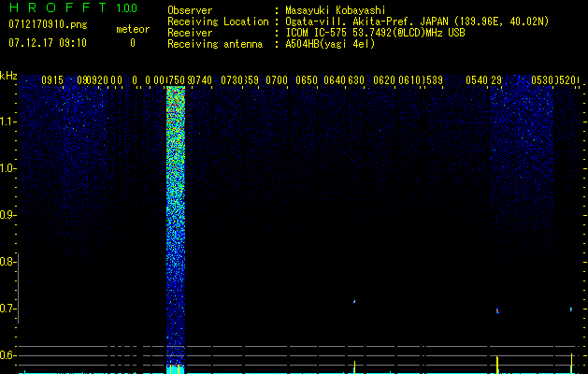
Task: Click the 0740 time marker
Action: coord(202,80)
